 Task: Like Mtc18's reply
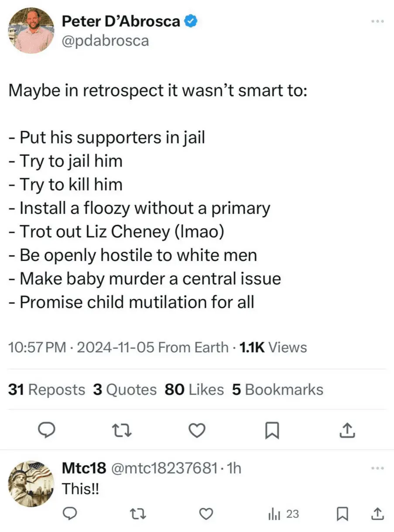(x=206, y=514)
